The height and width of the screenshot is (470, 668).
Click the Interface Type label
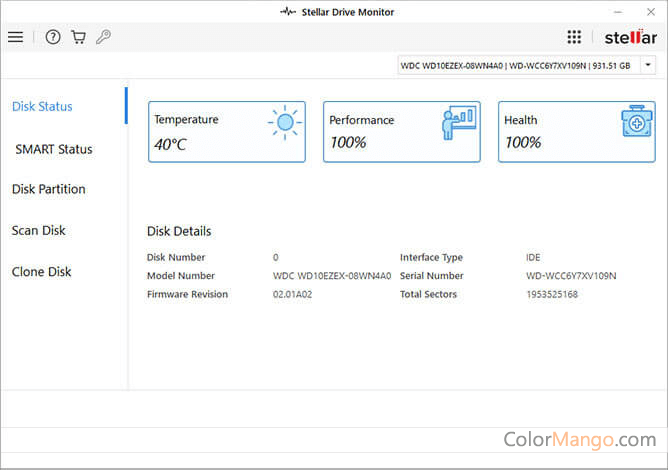(x=431, y=258)
